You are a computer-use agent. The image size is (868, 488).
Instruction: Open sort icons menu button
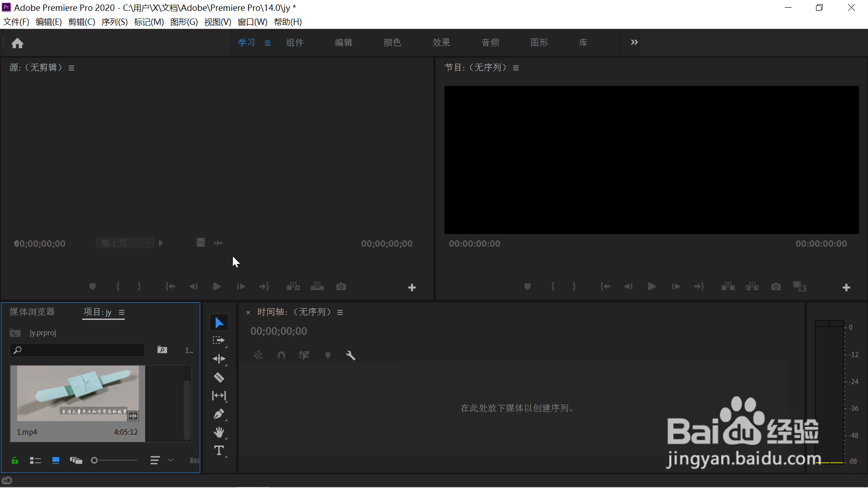click(155, 460)
